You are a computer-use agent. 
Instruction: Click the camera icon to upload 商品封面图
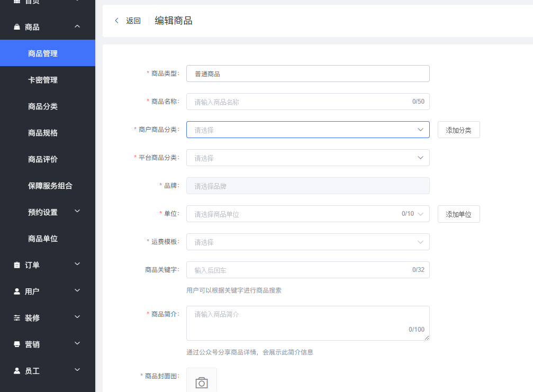[x=201, y=383]
